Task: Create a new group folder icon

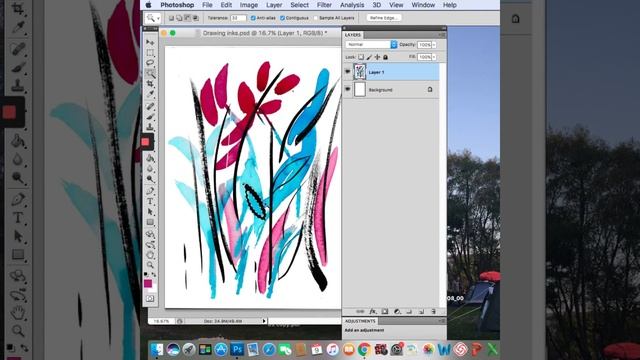Action: (409, 311)
